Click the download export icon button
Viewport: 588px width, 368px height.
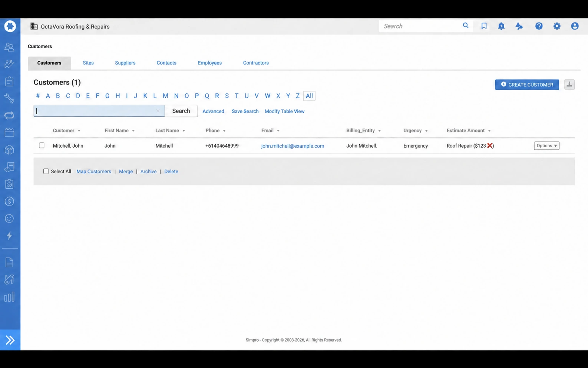pos(569,85)
